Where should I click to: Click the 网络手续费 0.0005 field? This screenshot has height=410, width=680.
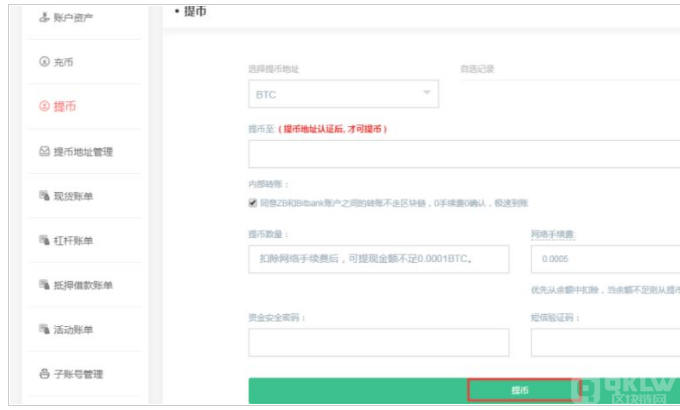coord(605,259)
